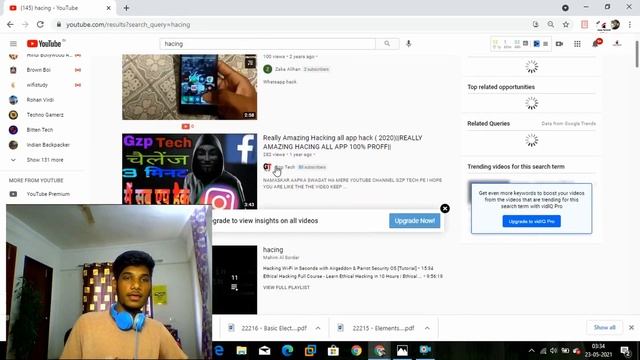Click the volume speaker tray icon
The height and width of the screenshot is (360, 640).
coord(553,351)
